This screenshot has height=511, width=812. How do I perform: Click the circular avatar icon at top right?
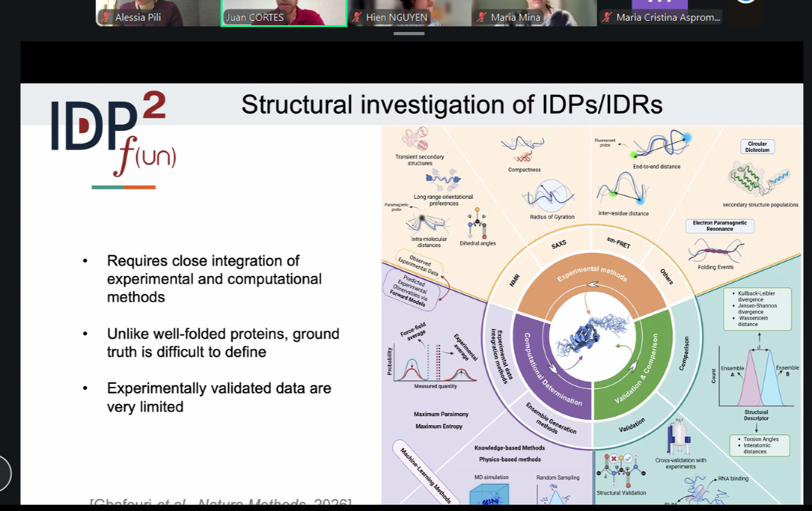[746, 1]
